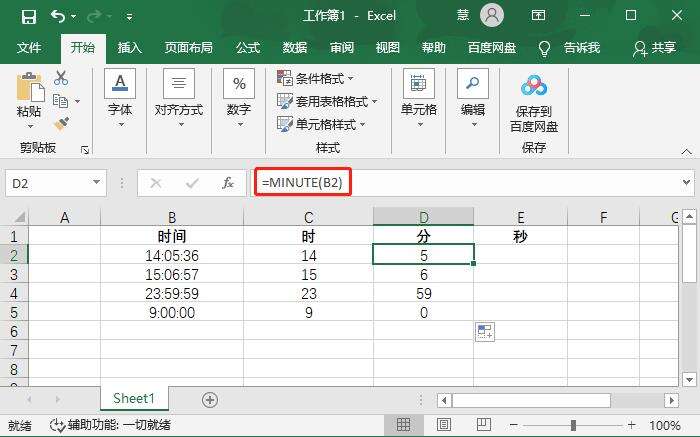This screenshot has height=437, width=700.
Task: Switch to the 公式 tab
Action: (x=248, y=47)
